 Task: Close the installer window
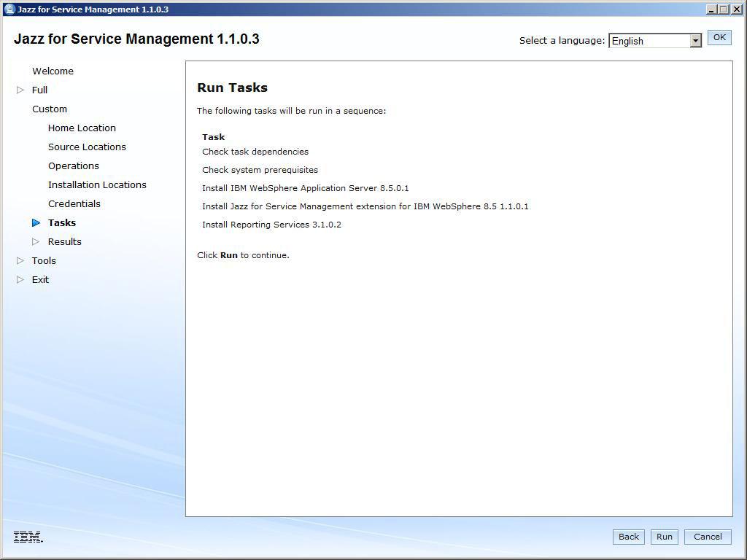(736, 9)
